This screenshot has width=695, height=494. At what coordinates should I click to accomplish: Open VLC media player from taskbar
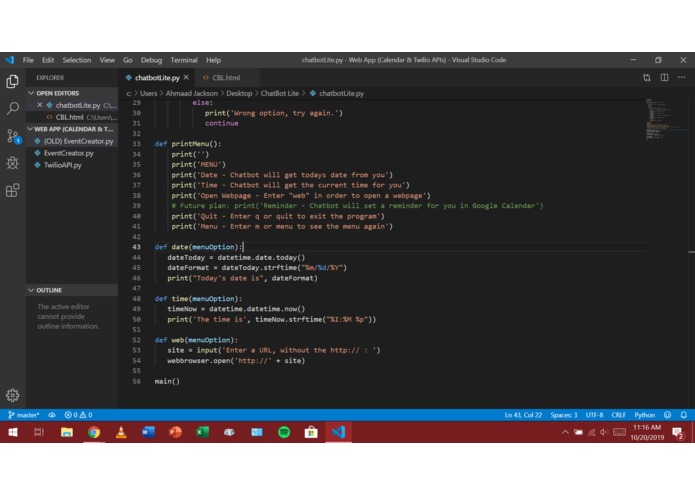click(121, 432)
